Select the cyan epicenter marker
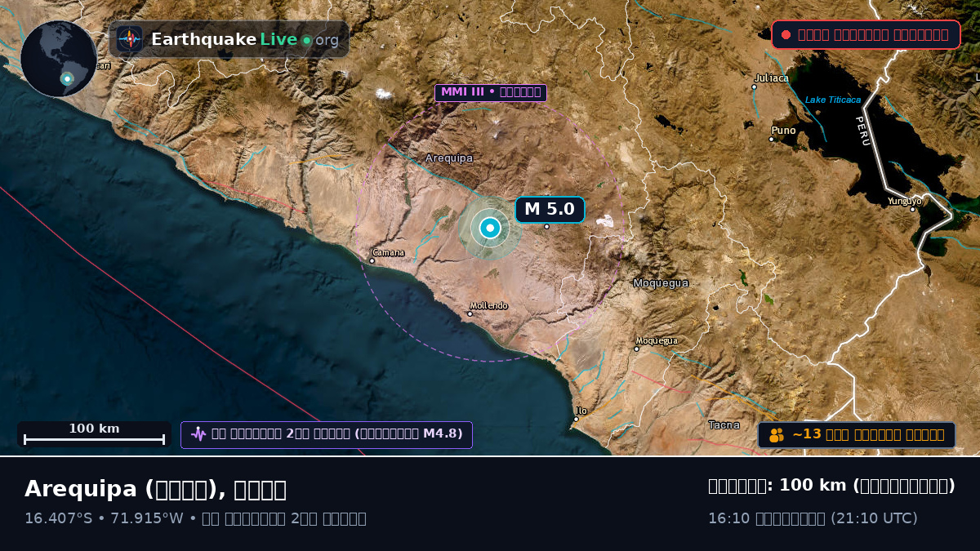Viewport: 980px width, 551px height. [490, 228]
